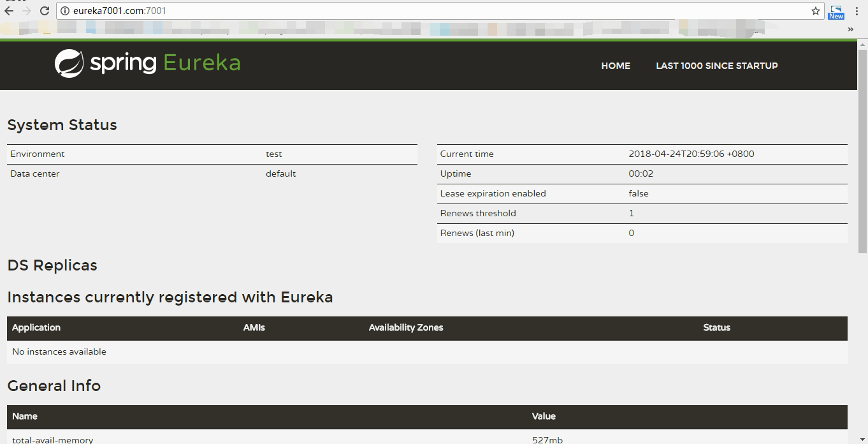The image size is (868, 444).
Task: Click the Lease expiration enabled label
Action: (x=493, y=193)
